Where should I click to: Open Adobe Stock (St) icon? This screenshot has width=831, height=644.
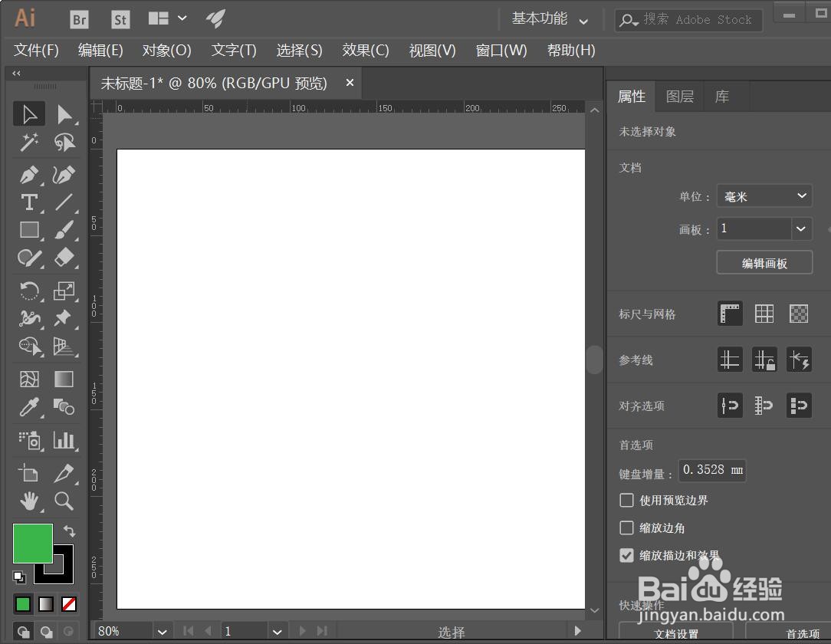coord(120,20)
